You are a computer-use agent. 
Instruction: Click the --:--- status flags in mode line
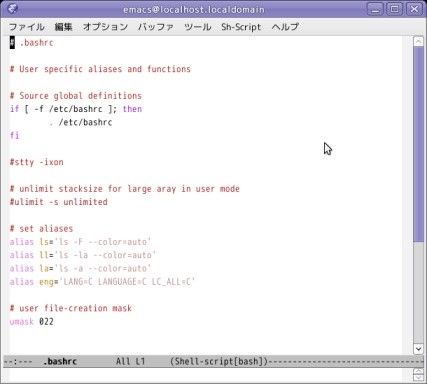(18, 361)
